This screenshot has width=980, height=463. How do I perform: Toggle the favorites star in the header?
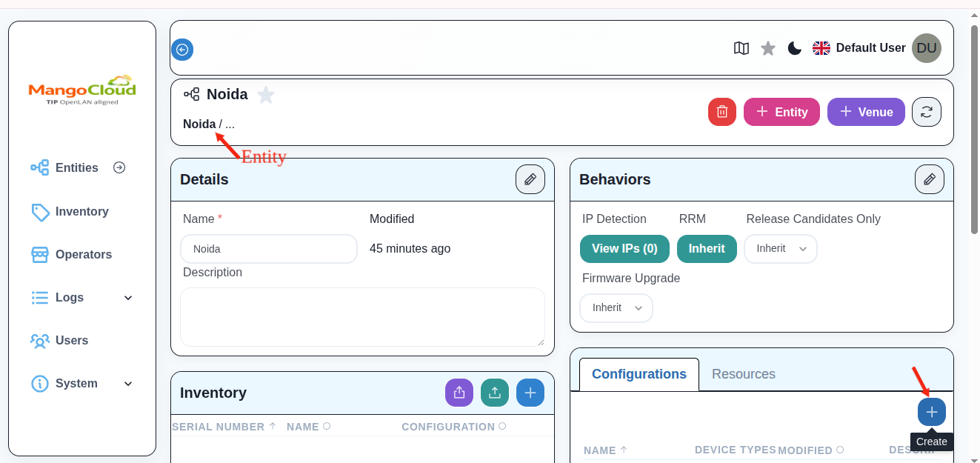pyautogui.click(x=768, y=47)
